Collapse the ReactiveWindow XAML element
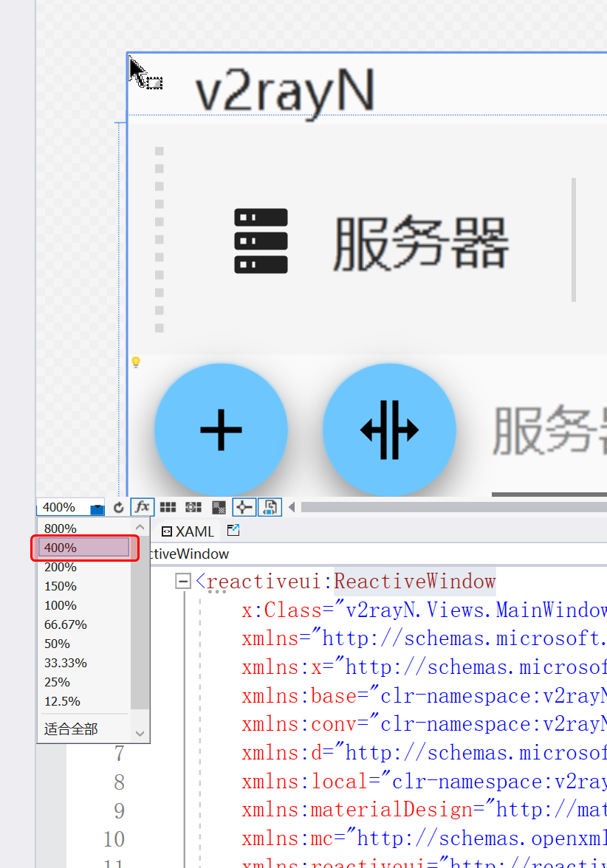Screen dimensions: 607x868 coord(183,582)
